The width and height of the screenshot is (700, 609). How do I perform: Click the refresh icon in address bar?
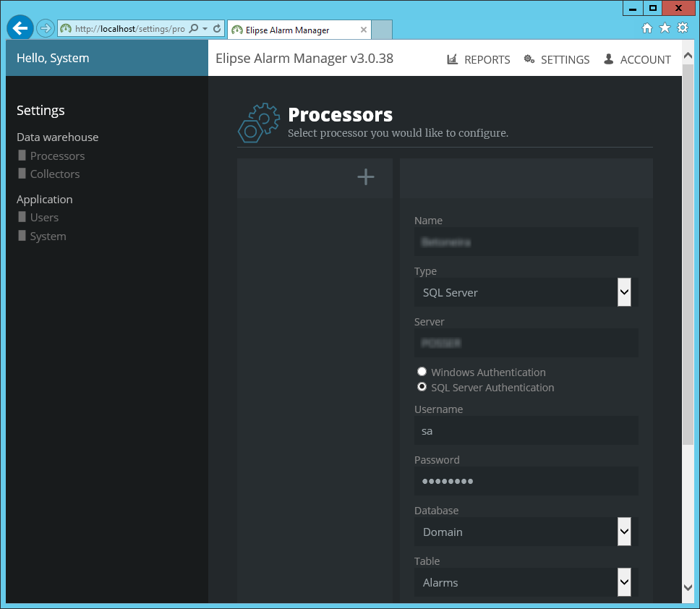217,29
